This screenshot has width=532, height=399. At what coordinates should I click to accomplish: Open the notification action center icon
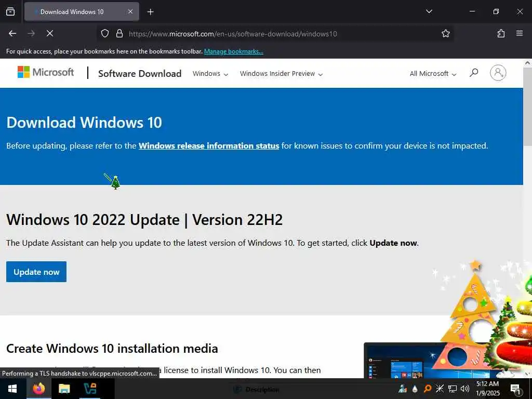point(516,389)
